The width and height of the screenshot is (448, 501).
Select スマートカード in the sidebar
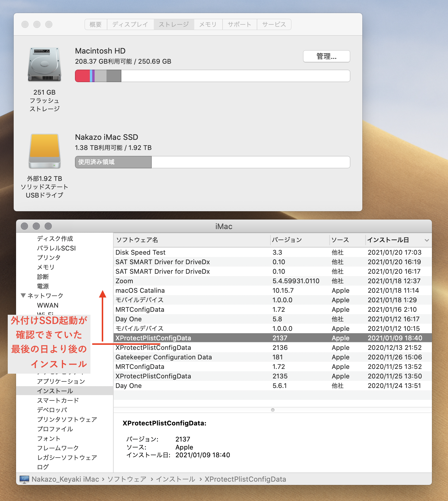pos(58,400)
